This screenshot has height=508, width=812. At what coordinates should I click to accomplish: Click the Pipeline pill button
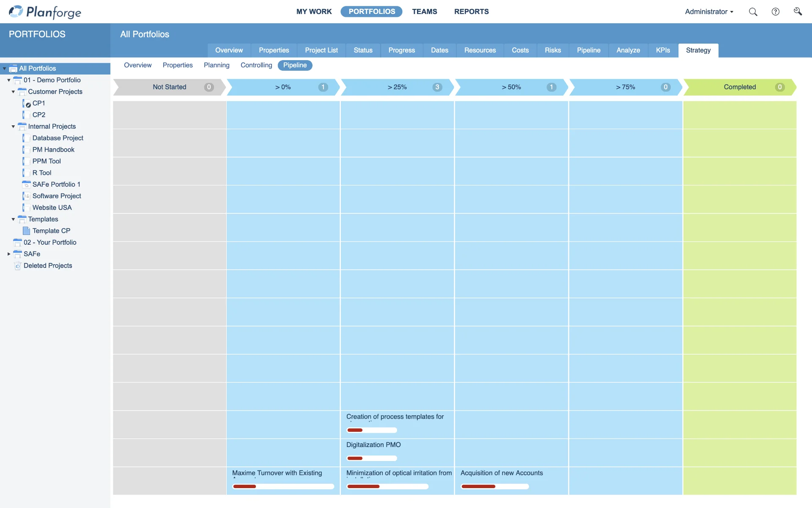click(x=295, y=65)
